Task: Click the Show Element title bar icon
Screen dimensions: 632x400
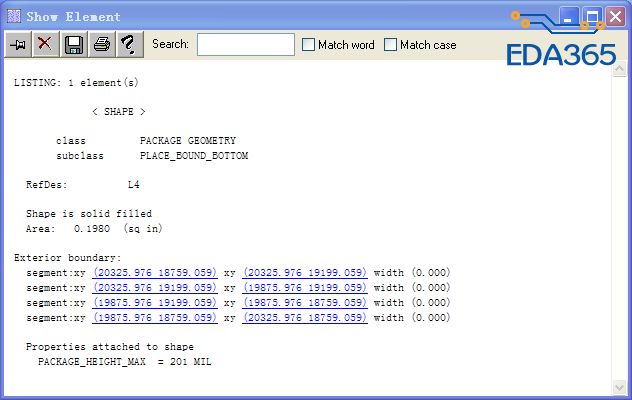Action: point(14,16)
